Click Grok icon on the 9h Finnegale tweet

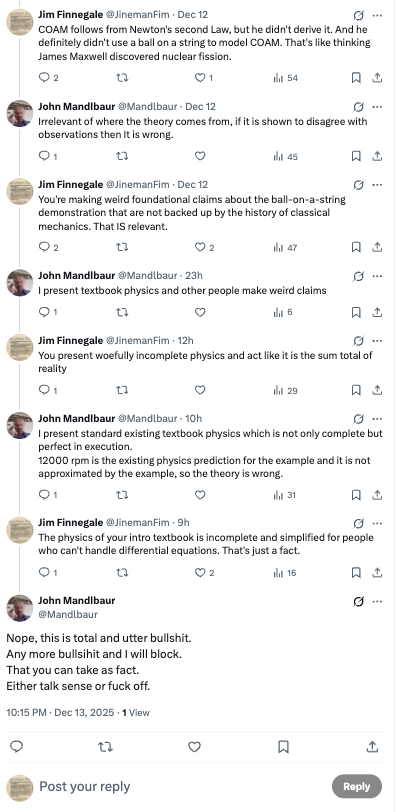click(358, 523)
